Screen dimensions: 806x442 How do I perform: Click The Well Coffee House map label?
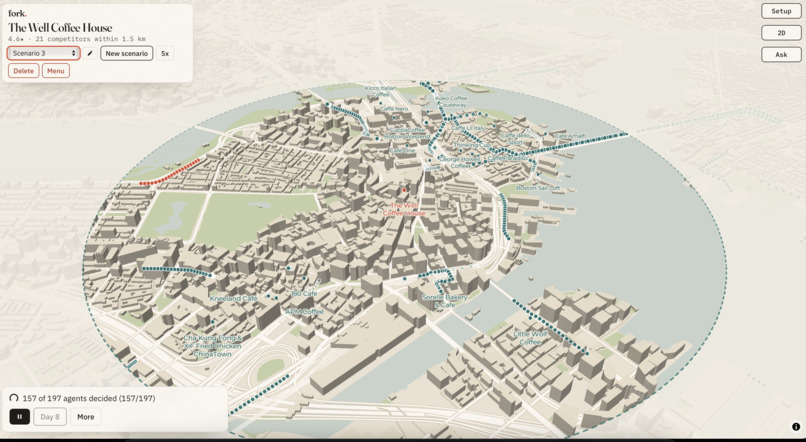pos(404,209)
